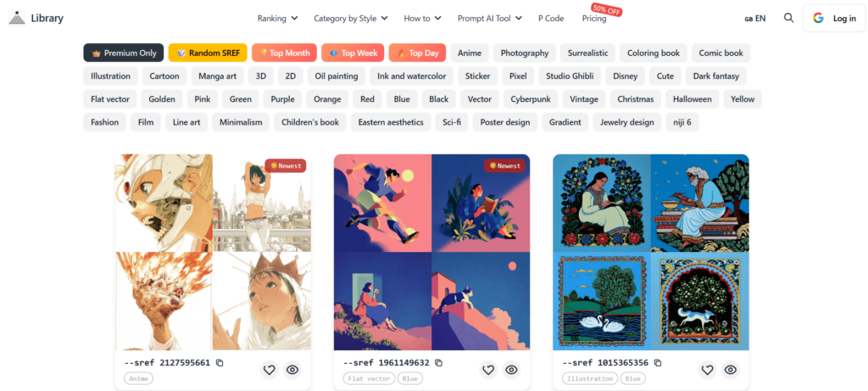Image resolution: width=868 pixels, height=391 pixels.
Task: Select the Pink color filter tag
Action: (202, 99)
